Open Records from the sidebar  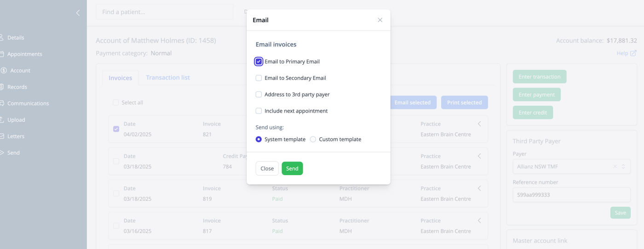click(17, 87)
